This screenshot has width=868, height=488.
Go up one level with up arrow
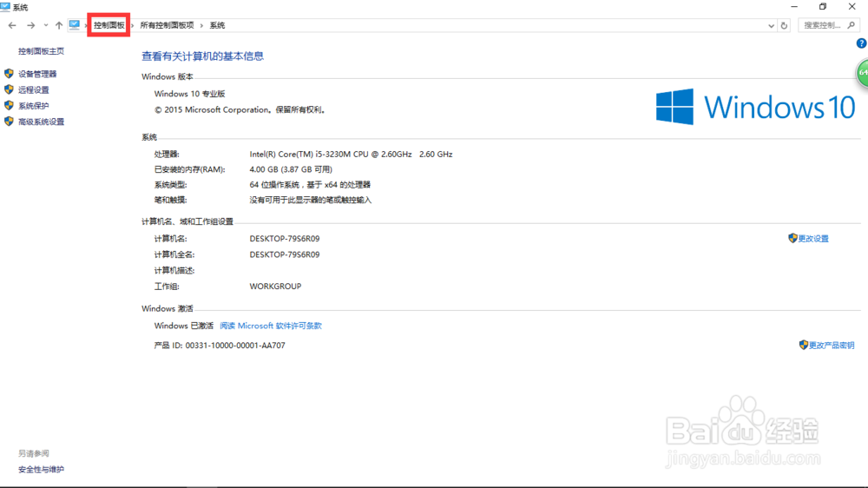pos(59,25)
